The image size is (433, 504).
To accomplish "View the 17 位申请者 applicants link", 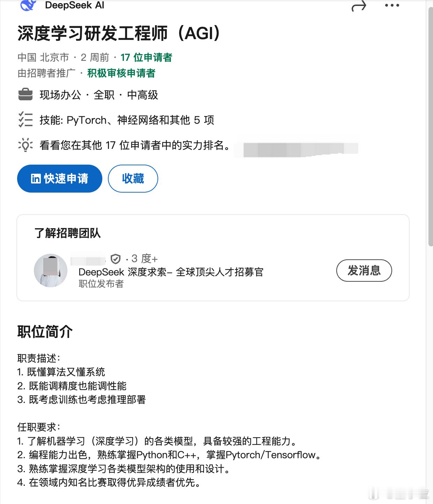I will [x=146, y=57].
